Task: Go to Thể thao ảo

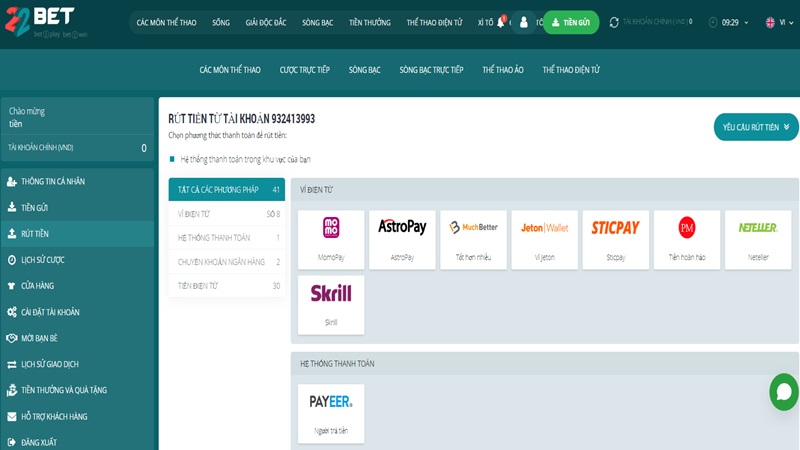Action: pos(503,70)
